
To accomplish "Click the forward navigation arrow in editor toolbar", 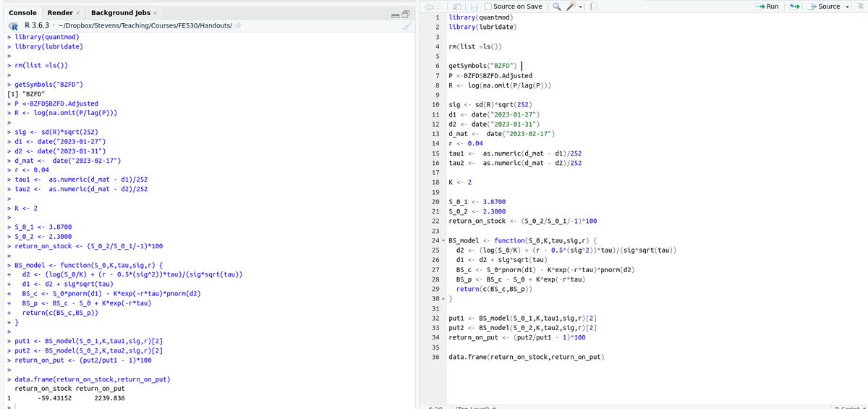I will pyautogui.click(x=439, y=7).
